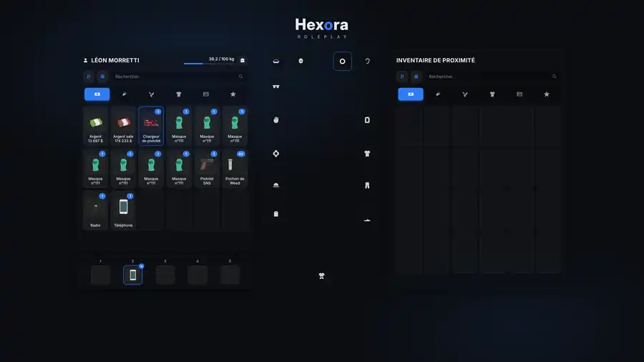Switch to favorites star tab in proximity inventory
The image size is (644, 362).
coord(547,94)
